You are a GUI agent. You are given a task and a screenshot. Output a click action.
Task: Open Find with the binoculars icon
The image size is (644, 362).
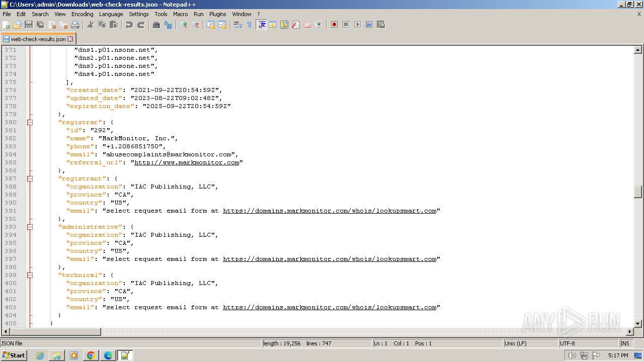(156, 25)
